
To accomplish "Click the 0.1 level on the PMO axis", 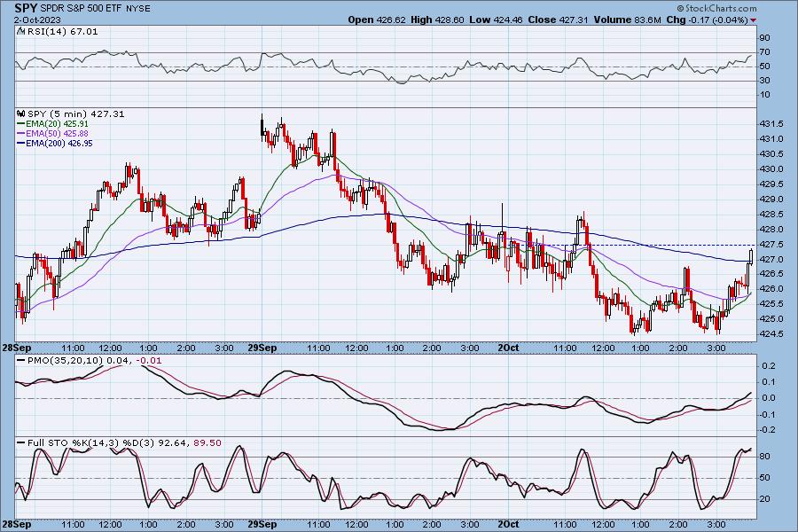I will click(x=770, y=382).
